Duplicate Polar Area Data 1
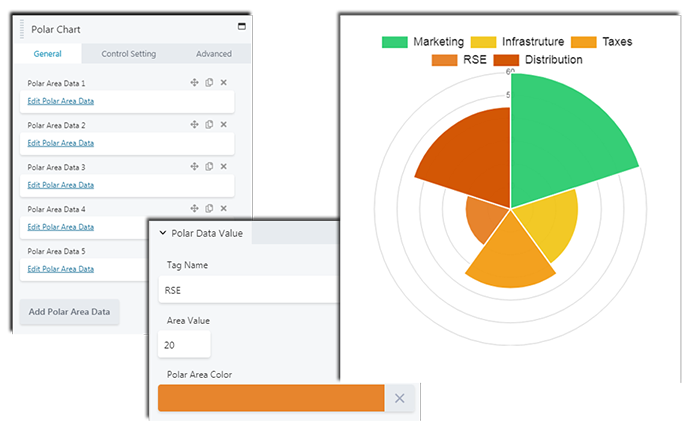Image resolution: width=690 pixels, height=430 pixels. 209,83
